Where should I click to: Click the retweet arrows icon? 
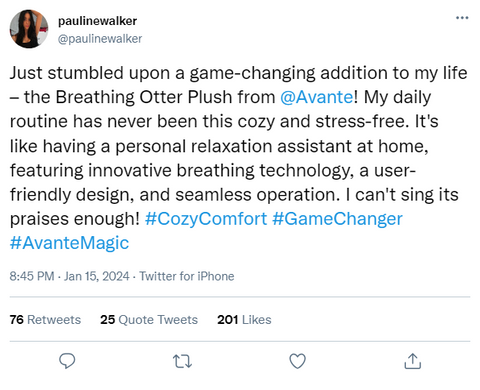[182, 361]
